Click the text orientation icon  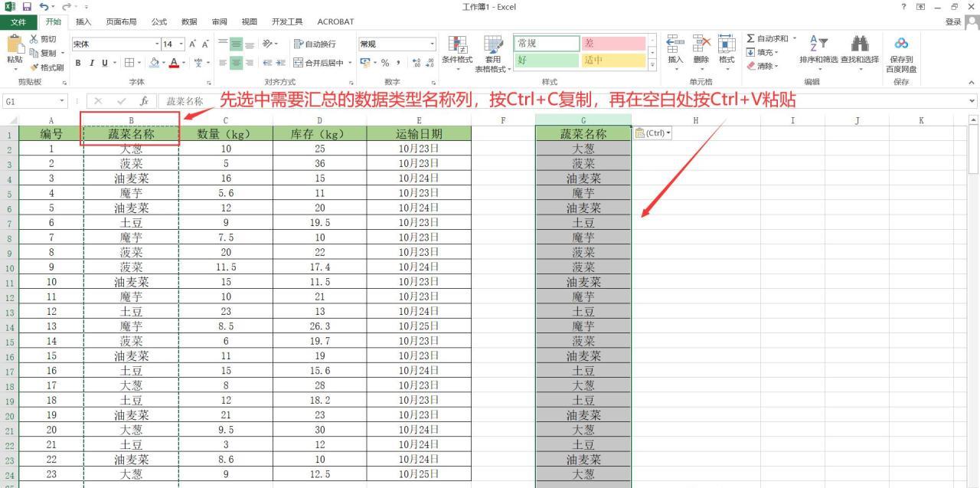click(x=269, y=44)
